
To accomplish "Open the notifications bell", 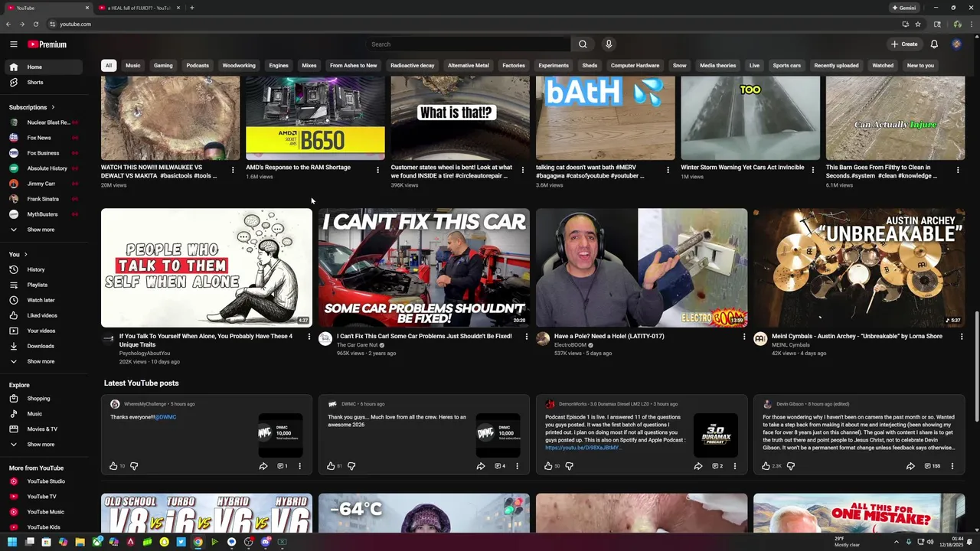I will coord(934,44).
